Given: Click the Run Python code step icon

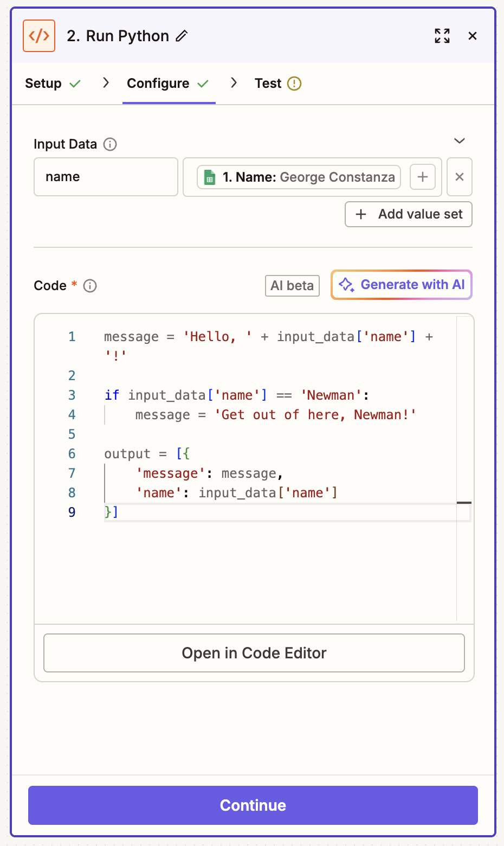Looking at the screenshot, I should click(38, 36).
